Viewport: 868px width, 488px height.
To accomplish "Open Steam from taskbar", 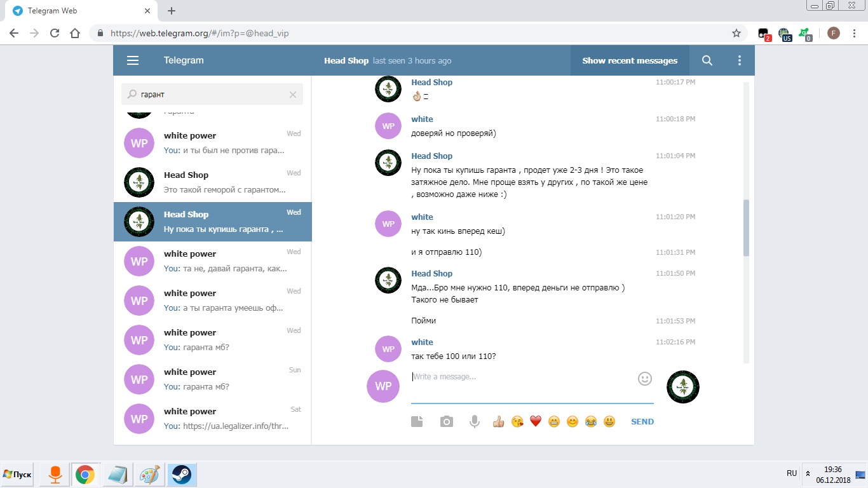I will point(182,475).
